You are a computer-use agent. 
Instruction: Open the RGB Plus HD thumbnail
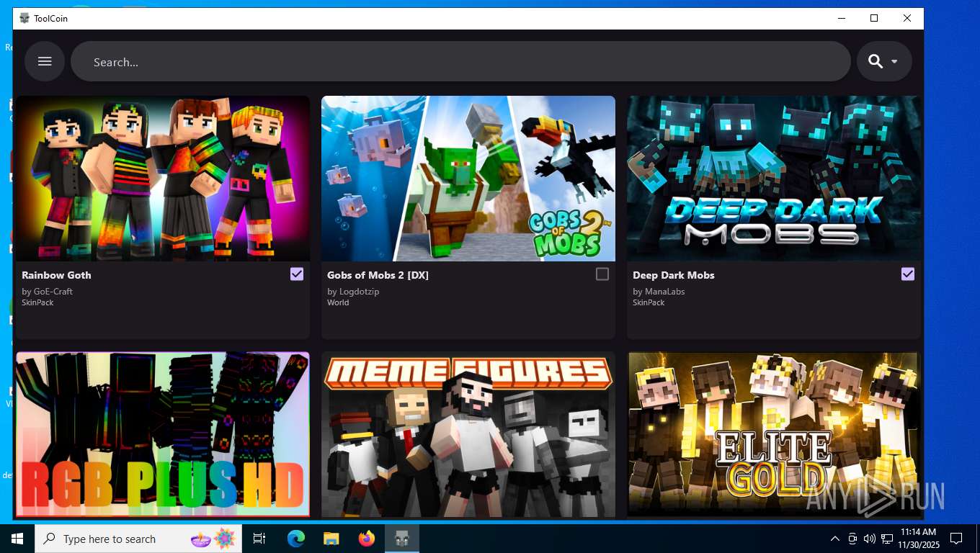[x=163, y=434]
